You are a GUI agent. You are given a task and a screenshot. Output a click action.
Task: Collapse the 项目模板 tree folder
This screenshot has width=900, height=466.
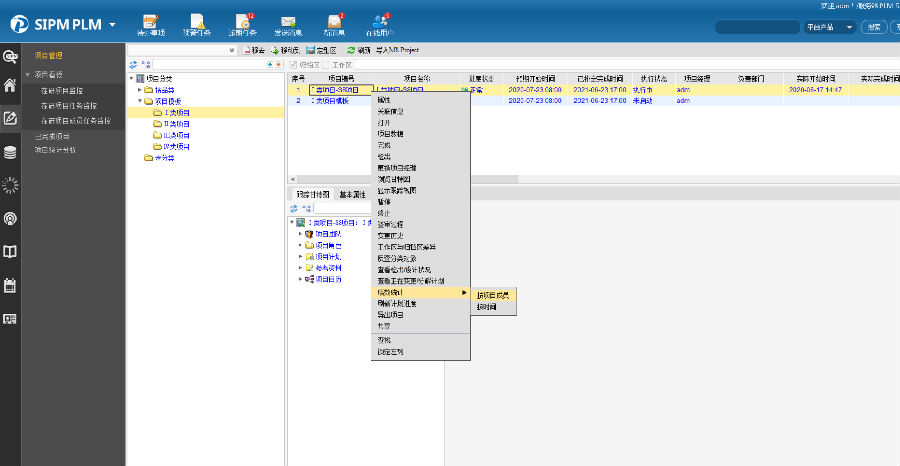pyautogui.click(x=141, y=101)
